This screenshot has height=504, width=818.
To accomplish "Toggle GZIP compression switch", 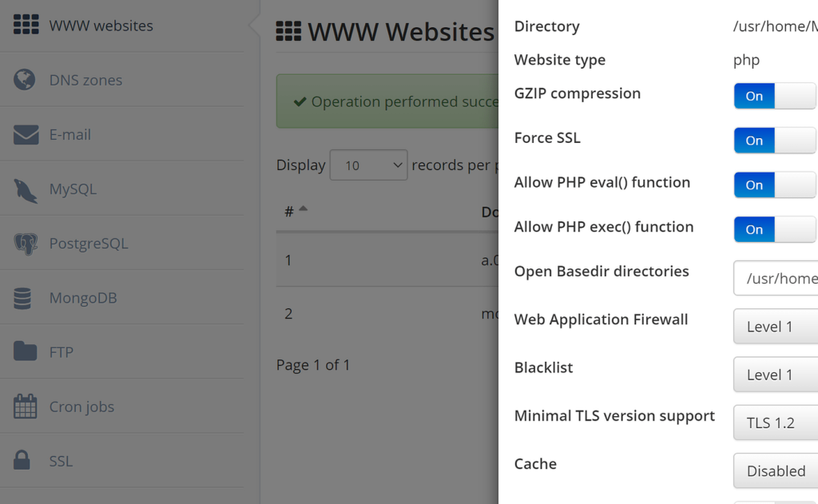I will [x=774, y=96].
